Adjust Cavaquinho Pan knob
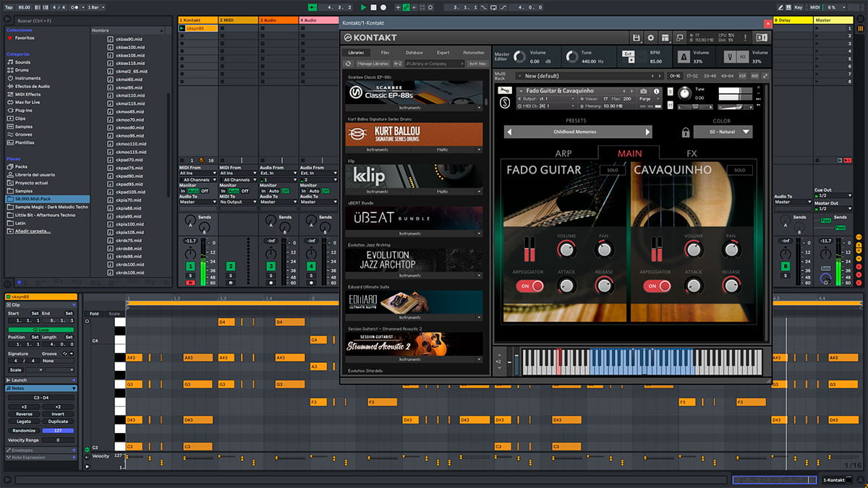The image size is (868, 488). point(731,250)
